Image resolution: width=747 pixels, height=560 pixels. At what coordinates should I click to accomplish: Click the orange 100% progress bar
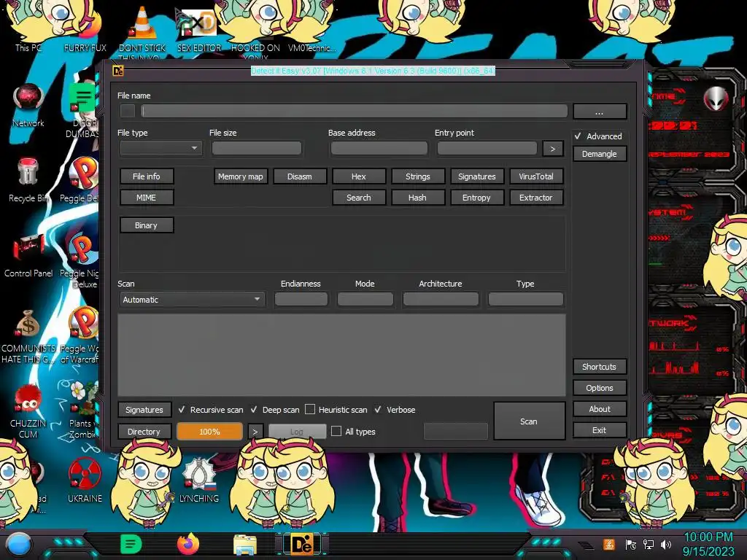click(x=209, y=432)
